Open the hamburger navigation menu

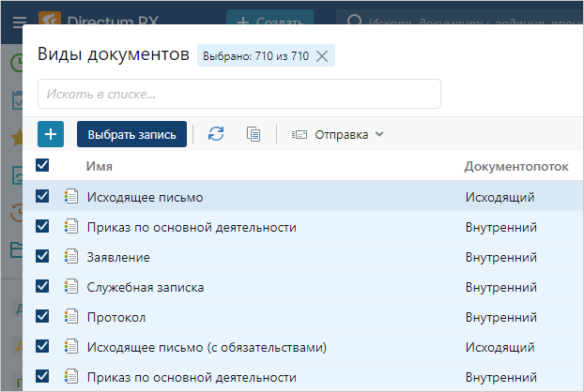tap(19, 21)
